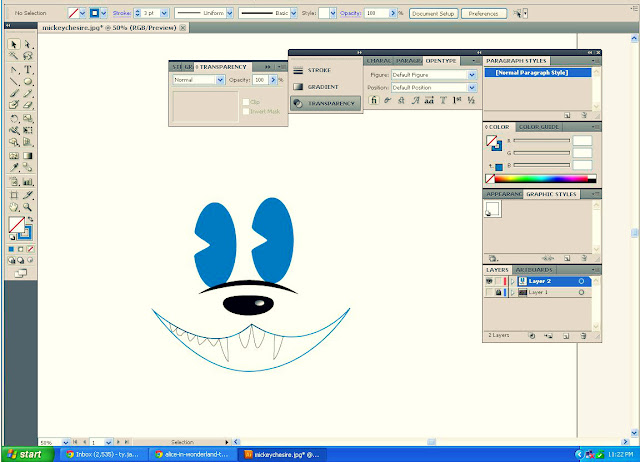Open the Gradient panel button
The width and height of the screenshot is (640, 462).
pos(326,87)
